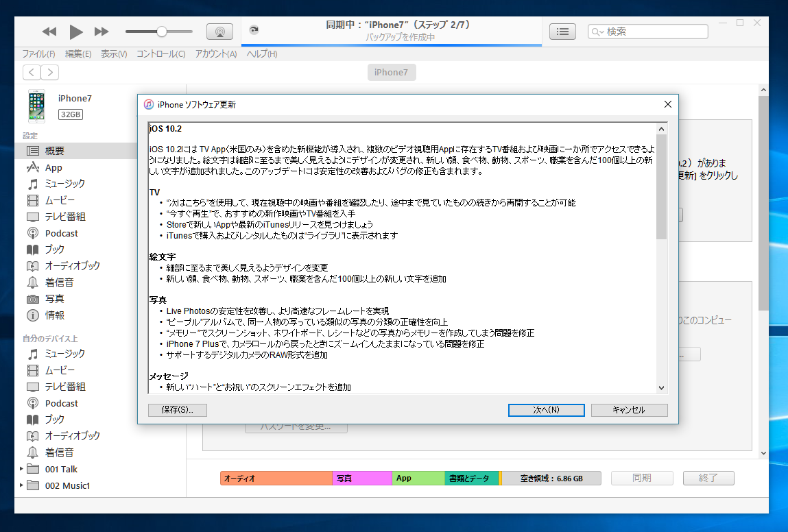Click the iPhone7 device tab button
Image resolution: width=788 pixels, height=532 pixels.
(x=391, y=73)
